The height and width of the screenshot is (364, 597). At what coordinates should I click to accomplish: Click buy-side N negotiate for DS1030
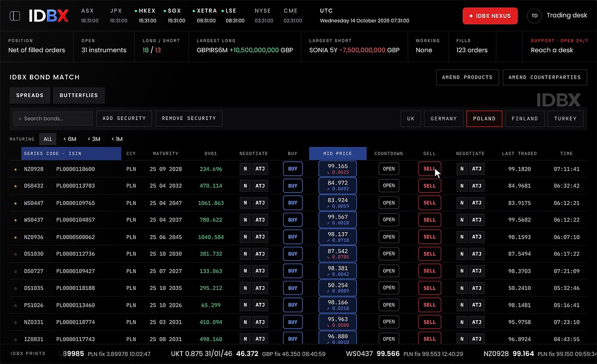(245, 254)
